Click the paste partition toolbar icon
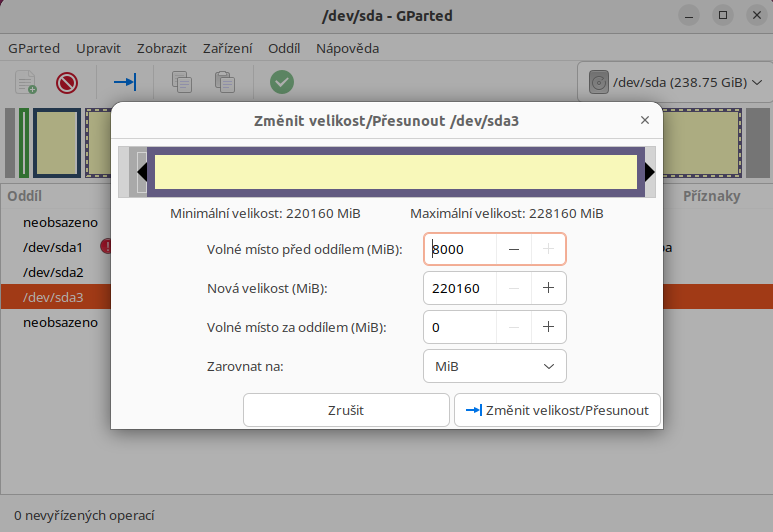The image size is (773, 532). pyautogui.click(x=225, y=82)
